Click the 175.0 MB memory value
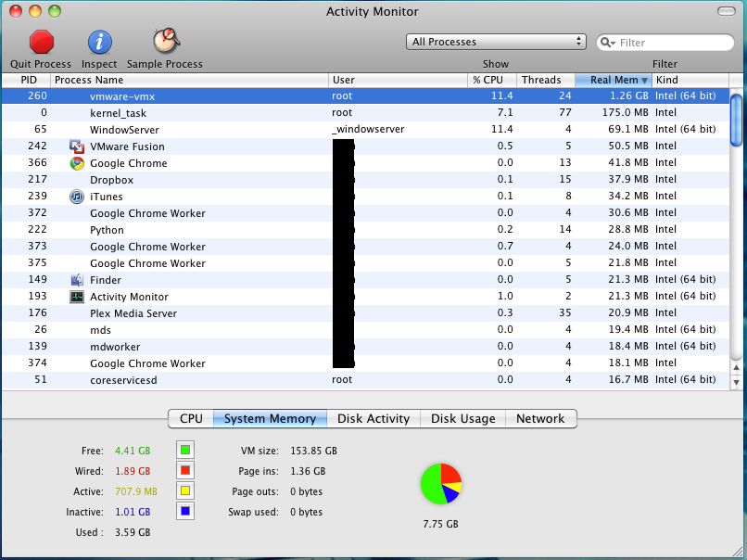Screen dimensions: 747x560 click(623, 112)
